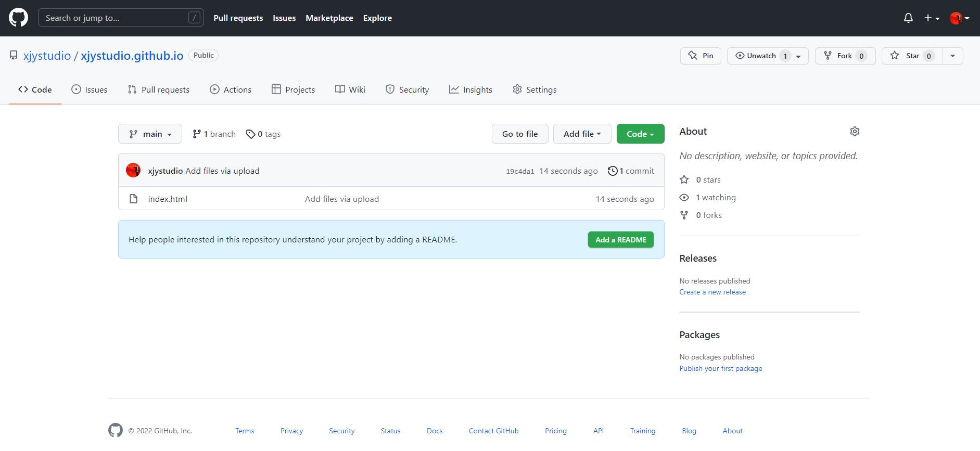Click the index.html file icon

pyautogui.click(x=134, y=199)
